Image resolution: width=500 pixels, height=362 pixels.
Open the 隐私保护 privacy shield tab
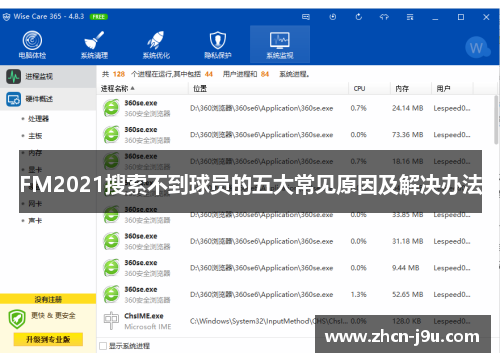218,45
